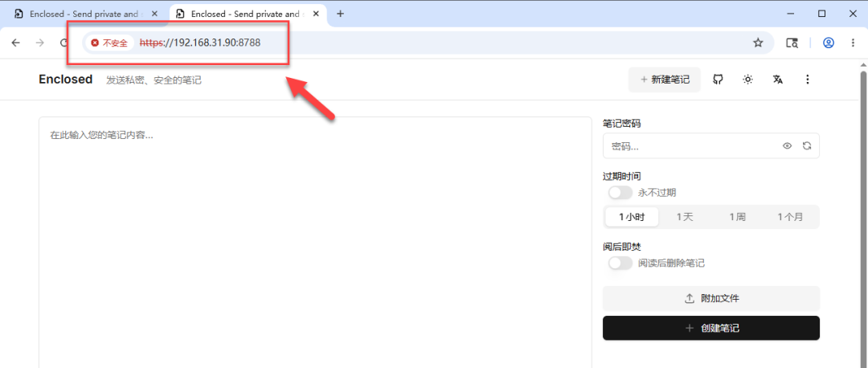Viewport: 868px width, 368px height.
Task: Open a new browser tab with plus
Action: [341, 14]
